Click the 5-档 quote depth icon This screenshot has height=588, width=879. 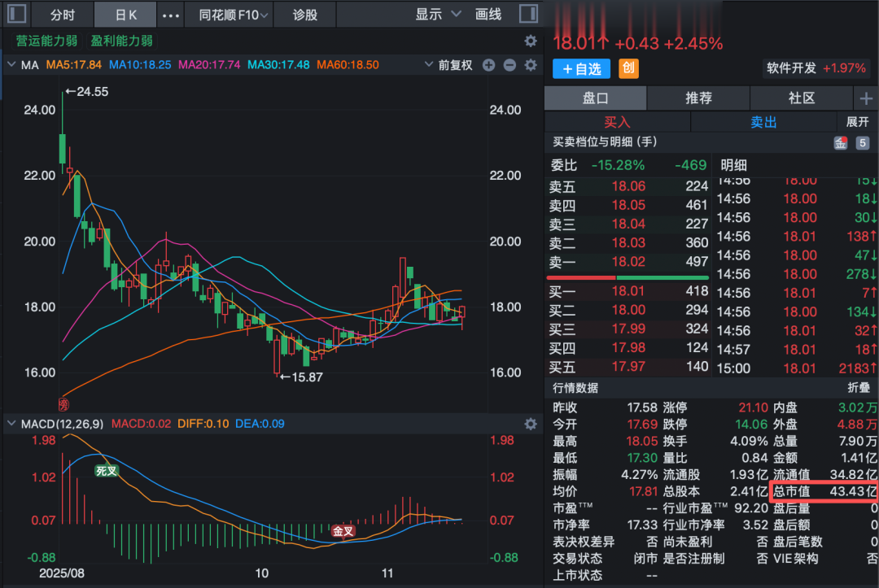pos(863,142)
